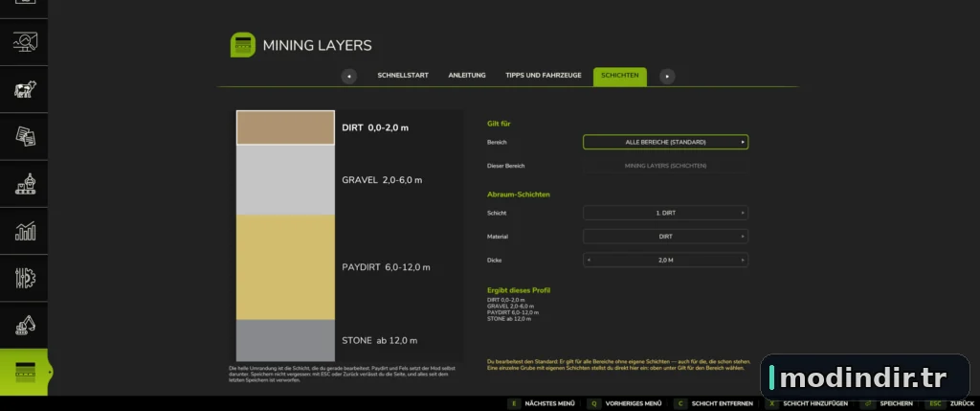Open the Schicht selector showing '1. DIRT'
Screen dimensions: 980x411
tap(666, 213)
